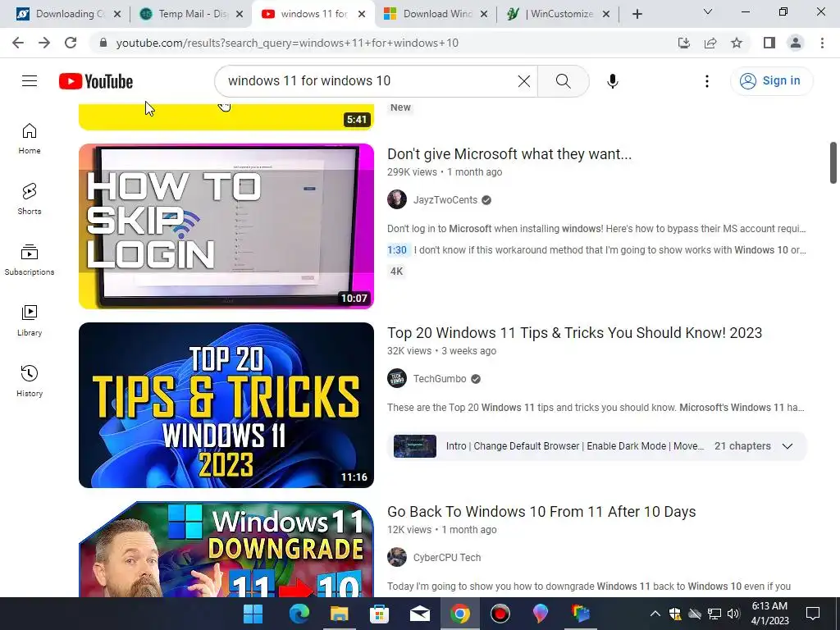
Task: Click the Sign in button
Action: point(771,81)
